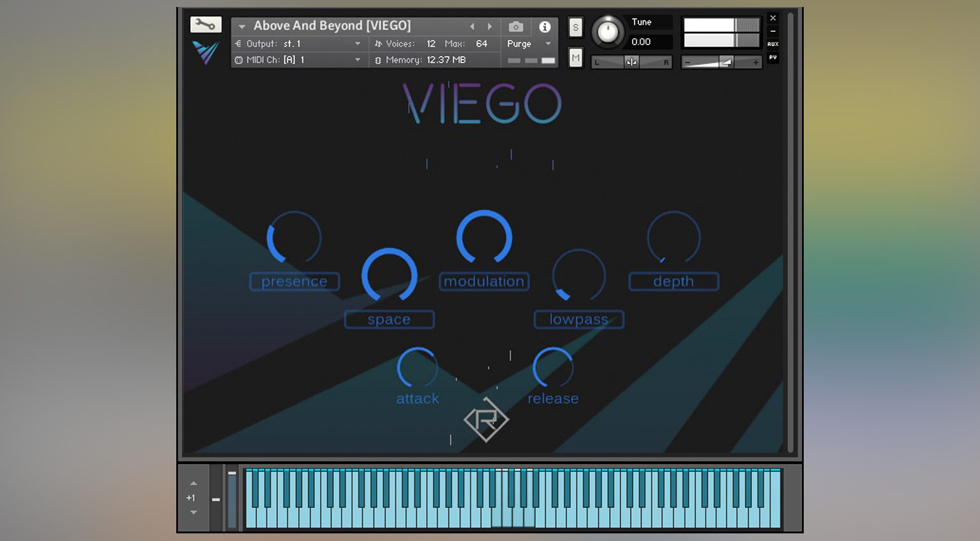Minimize the instrument view with the minus button
Viewport: 980px width, 541px height.
[x=773, y=31]
